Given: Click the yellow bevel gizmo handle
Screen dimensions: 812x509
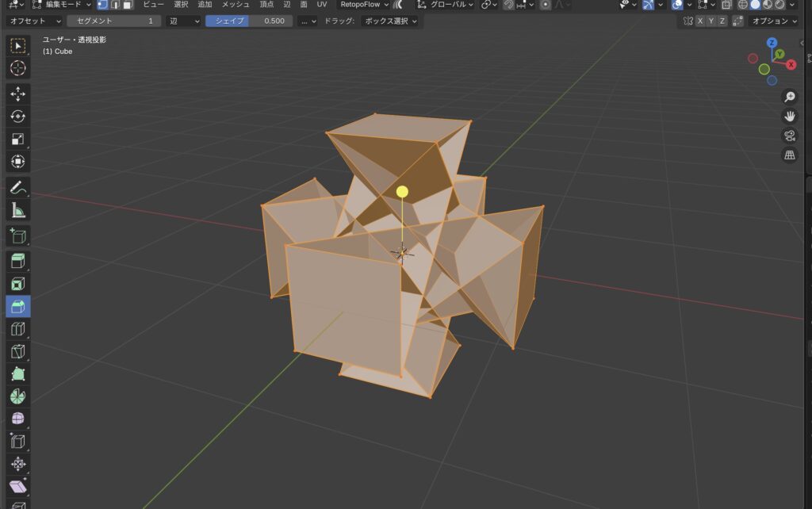Looking at the screenshot, I should click(x=402, y=192).
